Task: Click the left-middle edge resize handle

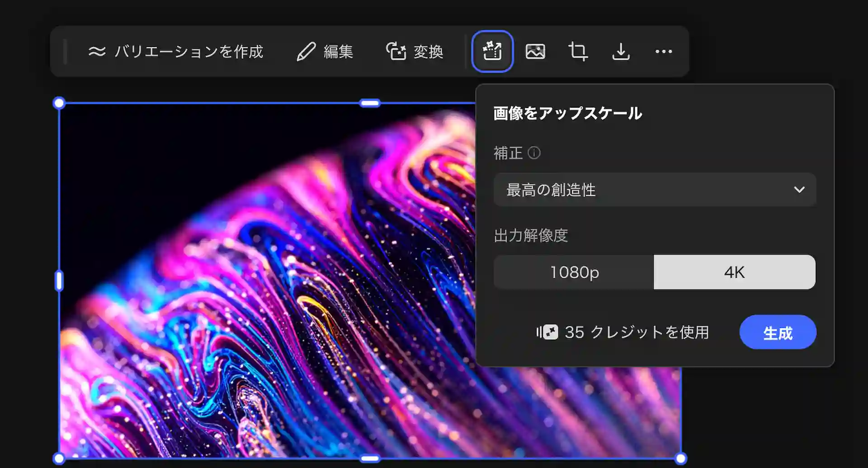Action: 59,281
